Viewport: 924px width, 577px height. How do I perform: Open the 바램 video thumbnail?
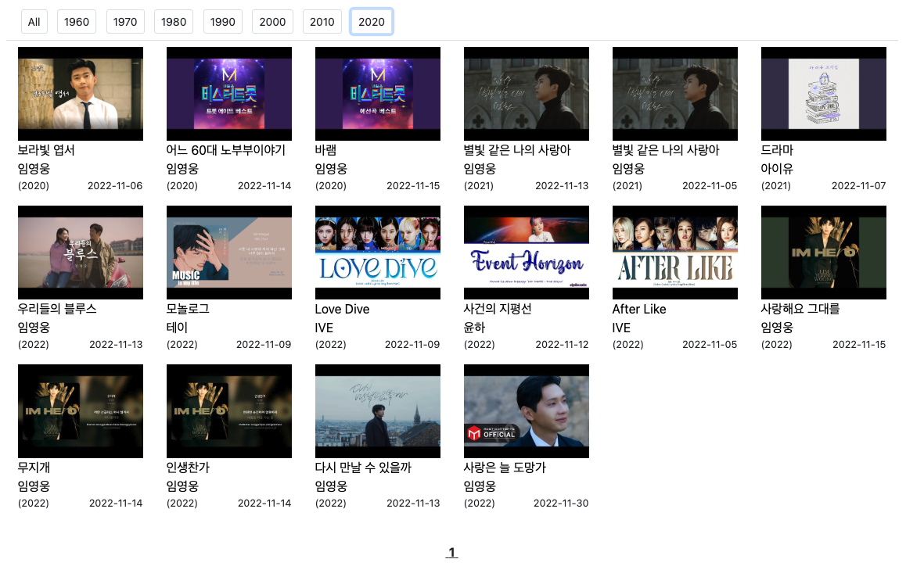[378, 94]
